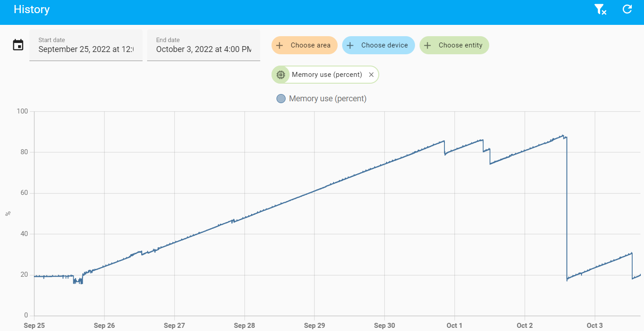This screenshot has height=331, width=644.
Task: Click the History page title
Action: coord(32,9)
